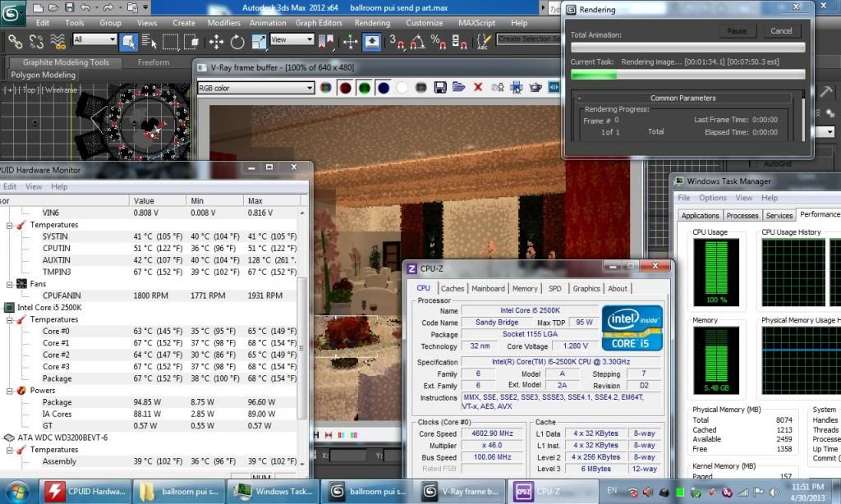The image size is (841, 504).
Task: Open the Rendering menu in 3ds Max
Action: pos(372,23)
